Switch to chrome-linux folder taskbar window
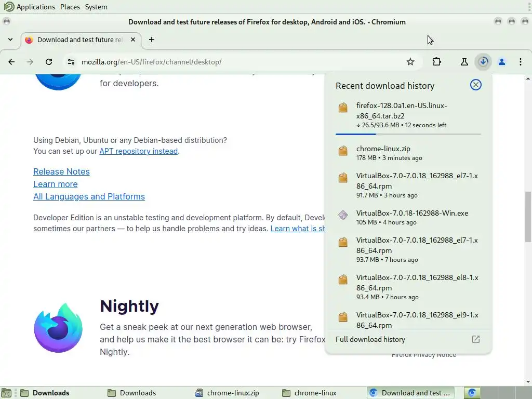 [322, 393]
